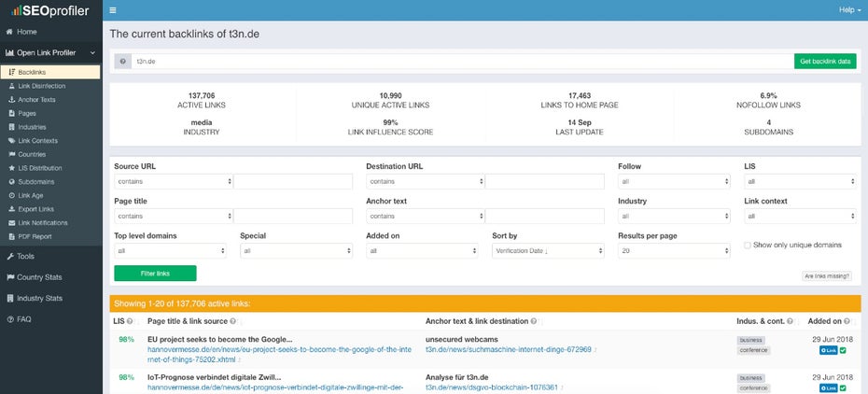Image resolution: width=868 pixels, height=394 pixels.
Task: Open LIS Distribution via its star icon
Action: tap(12, 168)
